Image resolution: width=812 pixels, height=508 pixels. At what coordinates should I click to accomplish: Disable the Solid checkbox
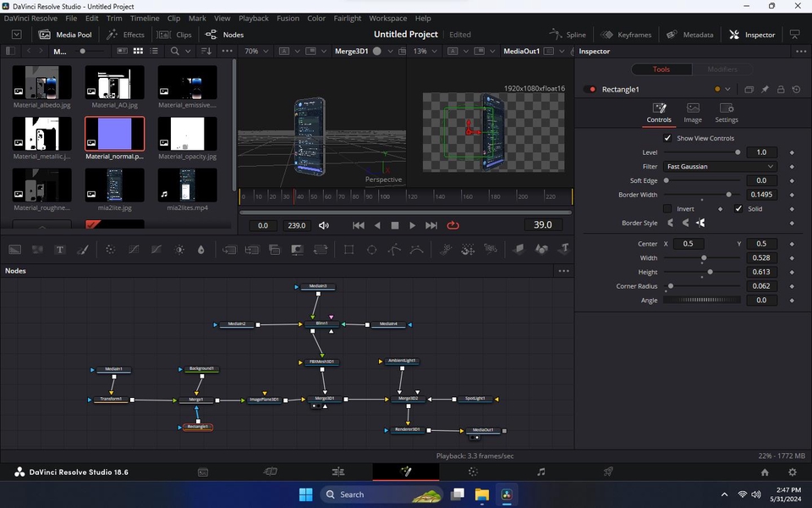738,208
